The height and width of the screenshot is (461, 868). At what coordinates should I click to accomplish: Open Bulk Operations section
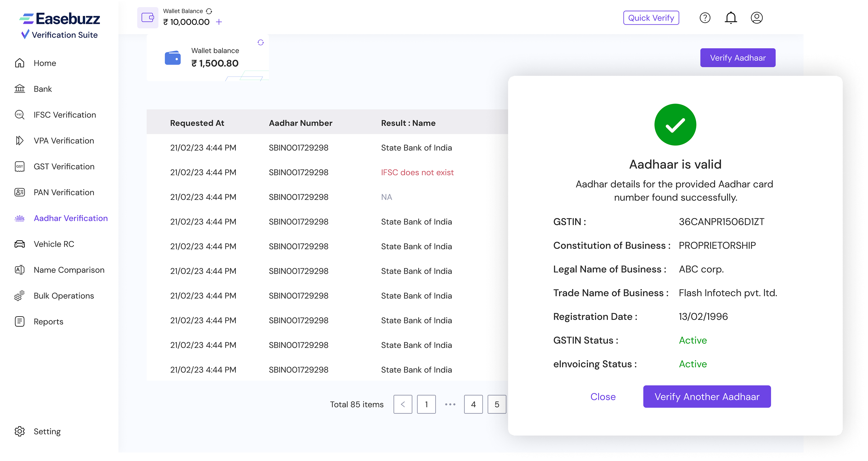pyautogui.click(x=64, y=296)
